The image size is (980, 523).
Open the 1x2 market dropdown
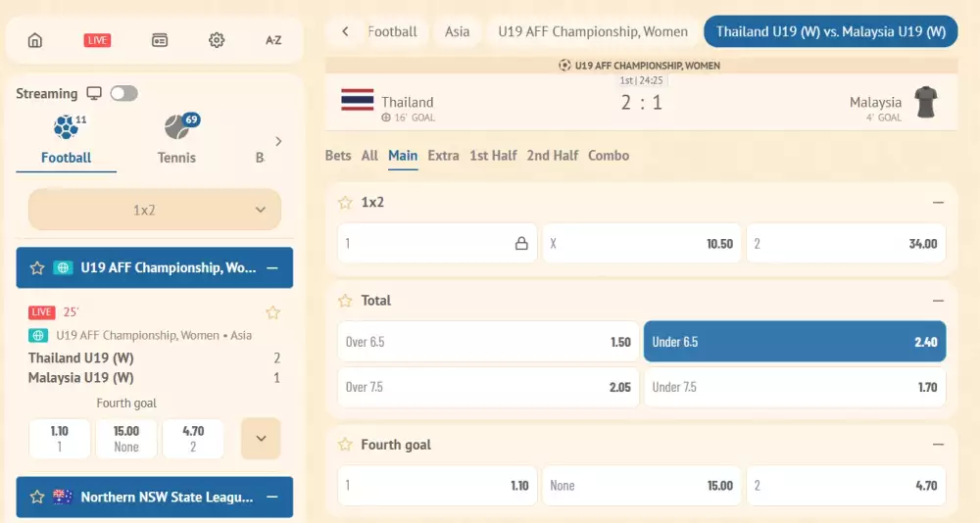(155, 210)
